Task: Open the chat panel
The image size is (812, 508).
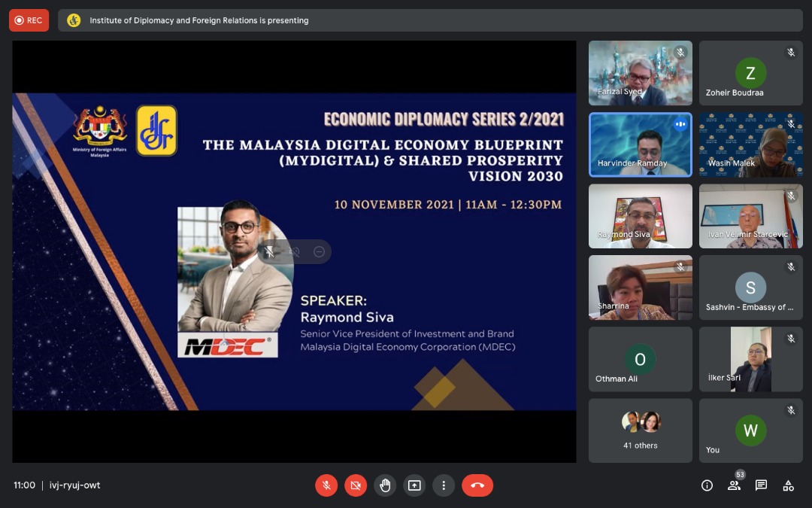Action: tap(761, 485)
